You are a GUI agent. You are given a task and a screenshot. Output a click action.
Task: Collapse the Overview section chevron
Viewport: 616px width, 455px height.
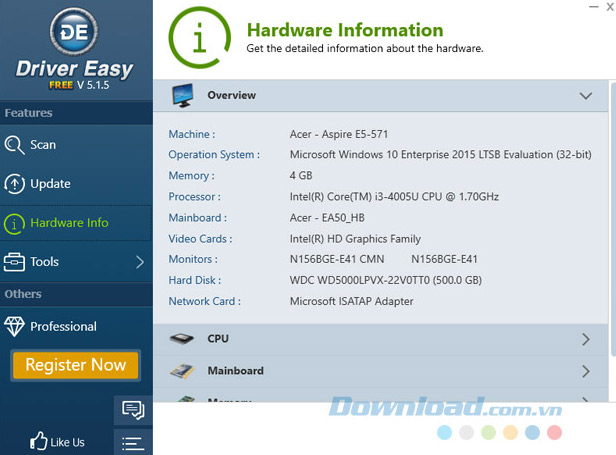585,96
